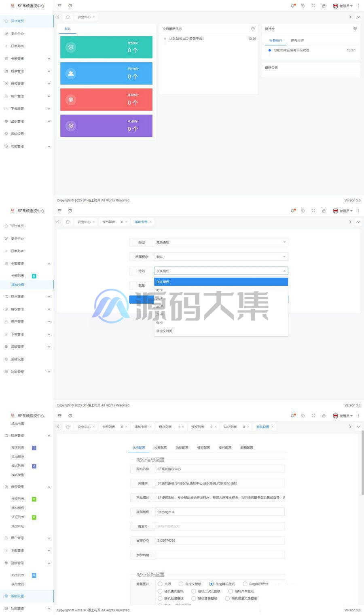Click the tag icon in the 添加卡密 screenshot header
The height and width of the screenshot is (615, 364).
click(x=303, y=211)
